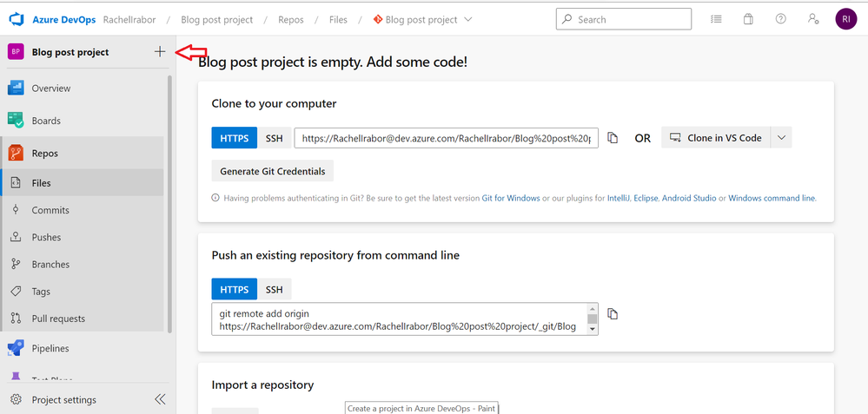
Task: Click the Project settings gear icon
Action: pyautogui.click(x=16, y=399)
